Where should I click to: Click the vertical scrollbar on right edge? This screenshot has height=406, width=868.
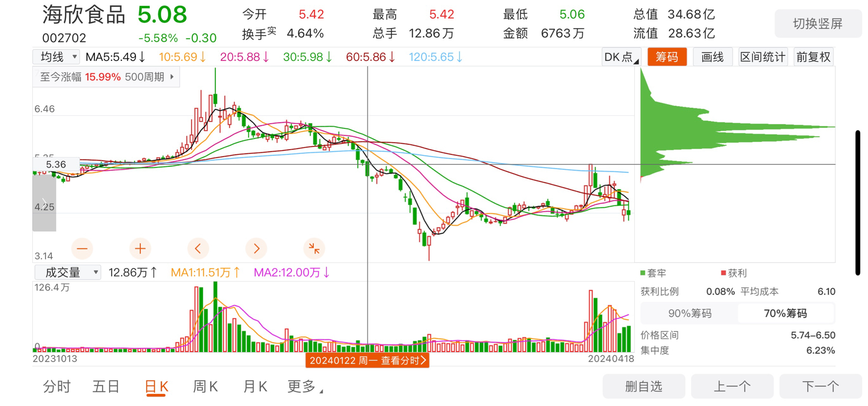click(857, 202)
